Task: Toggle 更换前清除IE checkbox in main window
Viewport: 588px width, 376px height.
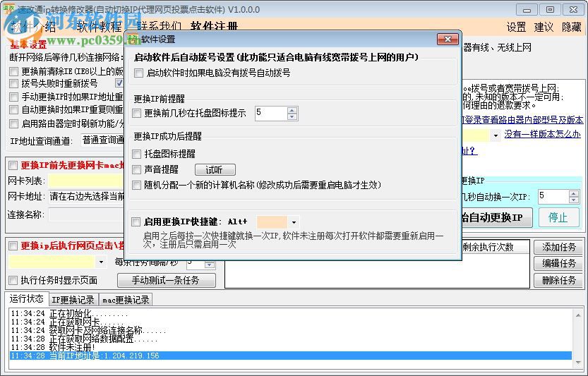Action: 14,71
